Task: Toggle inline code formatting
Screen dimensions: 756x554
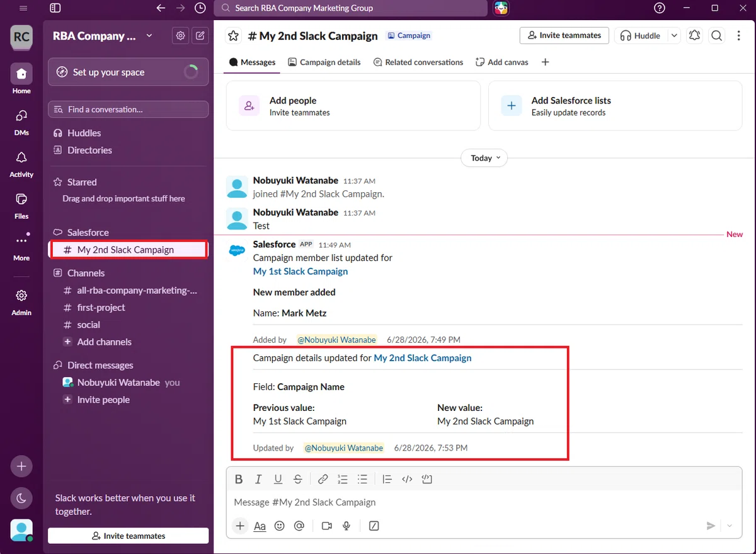Action: pos(407,479)
